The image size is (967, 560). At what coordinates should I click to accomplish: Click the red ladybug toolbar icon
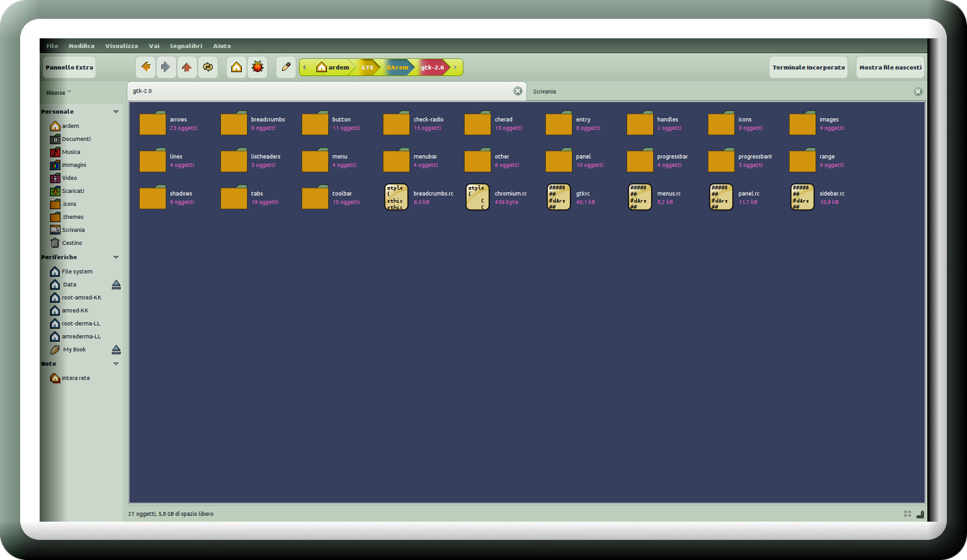click(x=257, y=67)
